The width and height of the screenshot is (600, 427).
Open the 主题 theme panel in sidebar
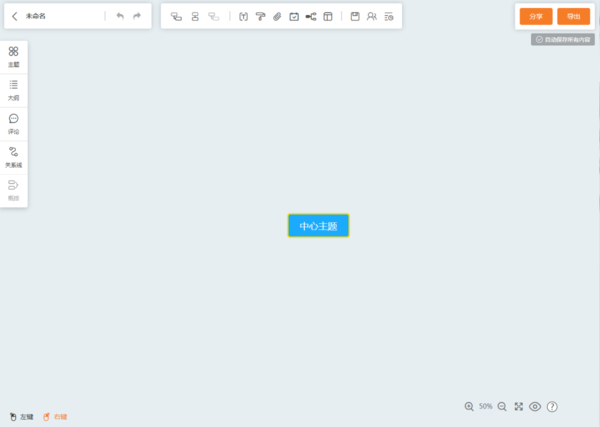[14, 57]
